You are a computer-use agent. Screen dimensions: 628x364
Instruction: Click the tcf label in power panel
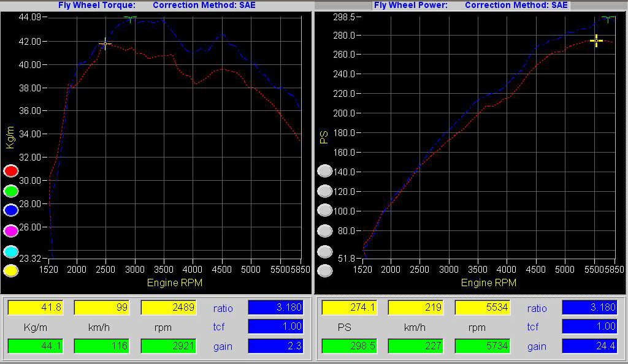tap(533, 327)
